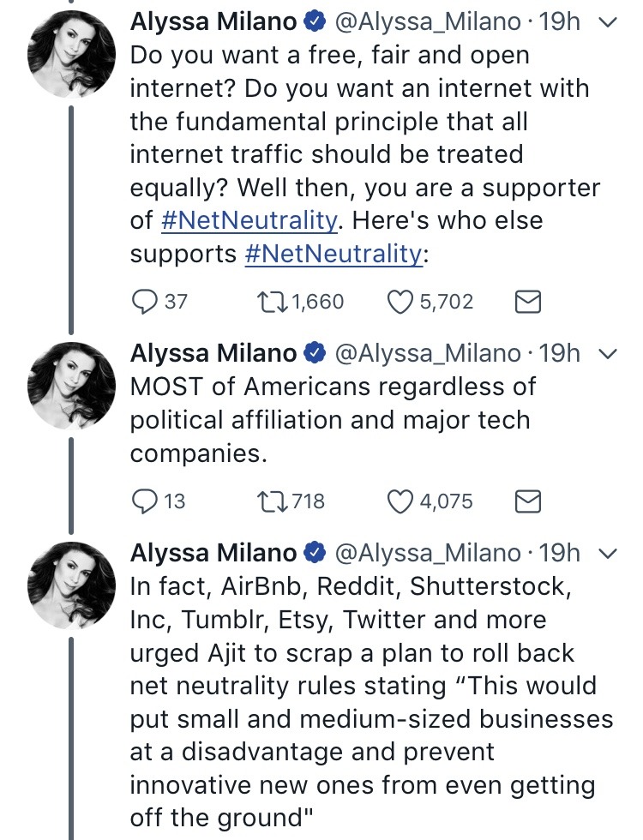Open #NetNeutrality hashtag after 'supports'
The height and width of the screenshot is (840, 643).
[333, 254]
